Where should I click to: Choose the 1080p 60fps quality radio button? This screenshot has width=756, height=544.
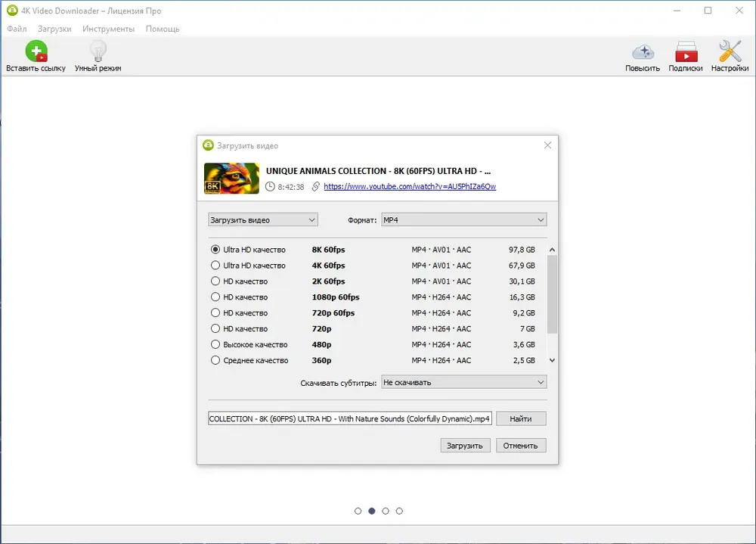(215, 297)
